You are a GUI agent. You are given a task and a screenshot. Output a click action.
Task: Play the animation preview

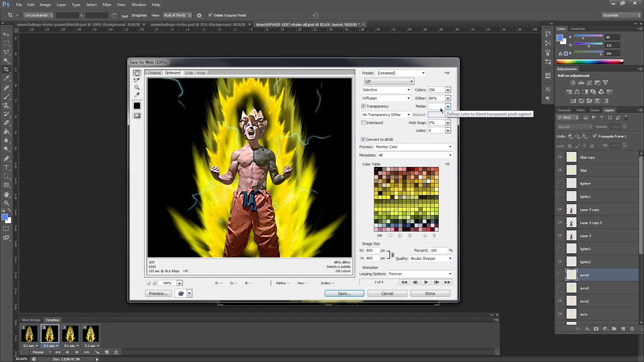(426, 282)
